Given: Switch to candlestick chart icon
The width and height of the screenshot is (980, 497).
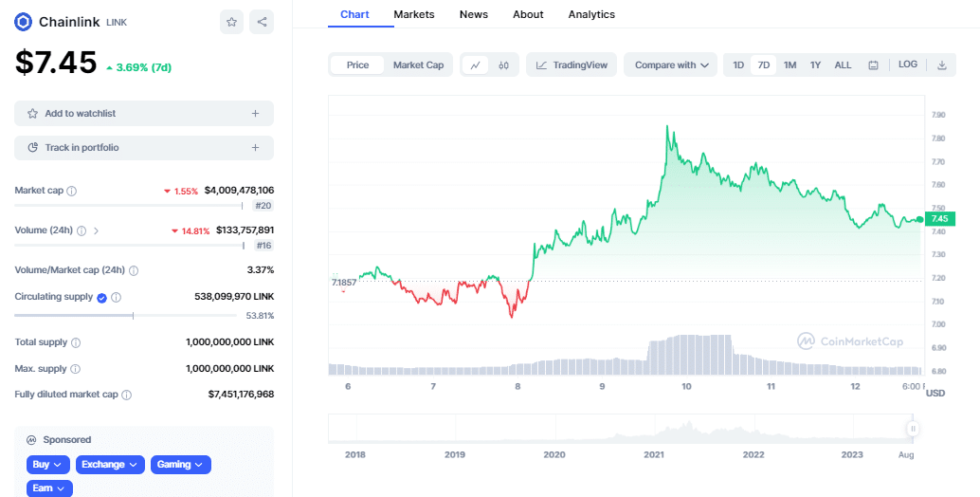Looking at the screenshot, I should (x=504, y=65).
